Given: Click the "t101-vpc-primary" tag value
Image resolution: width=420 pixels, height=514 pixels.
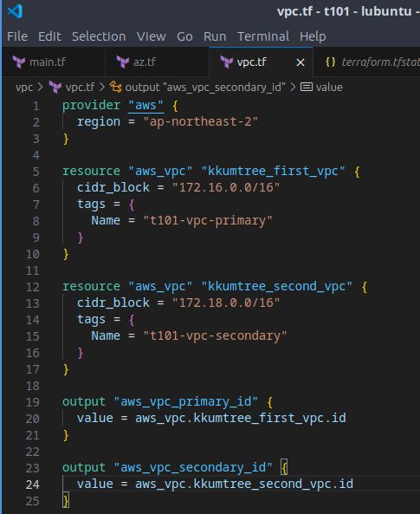Looking at the screenshot, I should (208, 221).
